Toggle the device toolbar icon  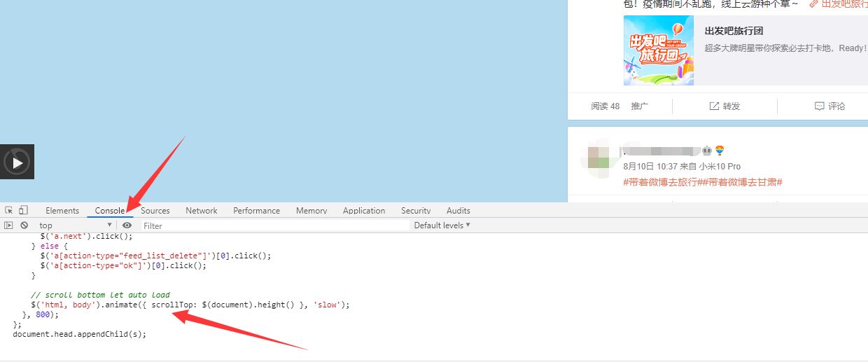[23, 210]
